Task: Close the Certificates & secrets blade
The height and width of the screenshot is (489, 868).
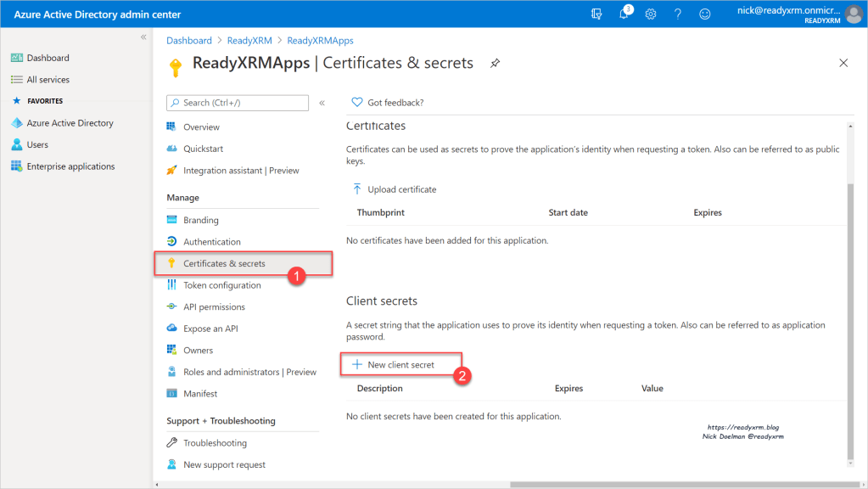Action: (843, 63)
